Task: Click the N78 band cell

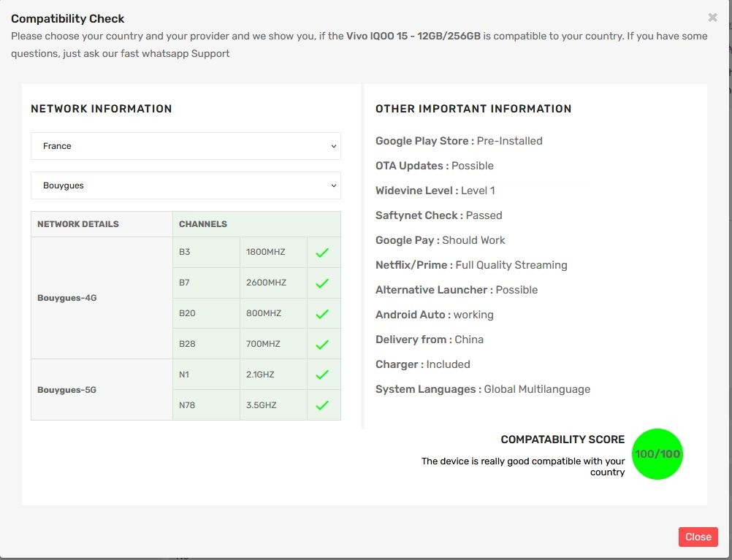Action: [206, 405]
